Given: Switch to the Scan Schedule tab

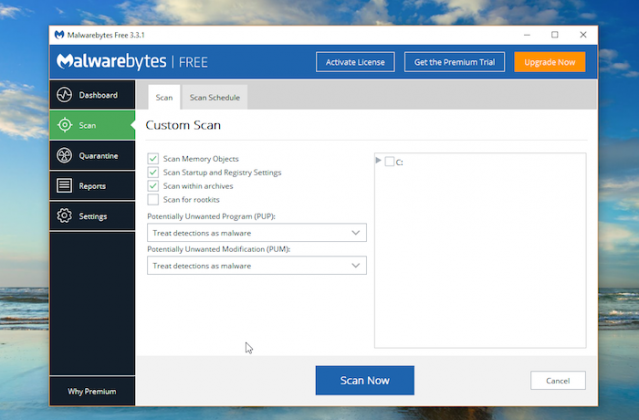Looking at the screenshot, I should pos(215,97).
